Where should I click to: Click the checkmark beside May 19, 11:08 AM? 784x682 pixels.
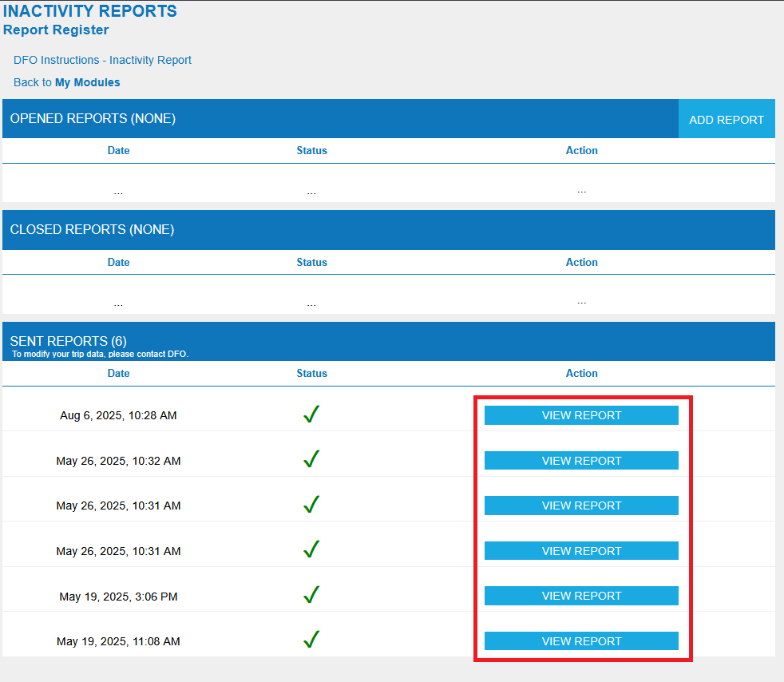(311, 639)
